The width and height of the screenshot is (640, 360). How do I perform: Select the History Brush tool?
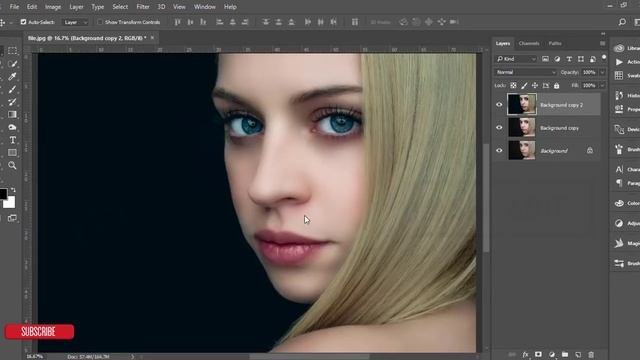pos(12,102)
